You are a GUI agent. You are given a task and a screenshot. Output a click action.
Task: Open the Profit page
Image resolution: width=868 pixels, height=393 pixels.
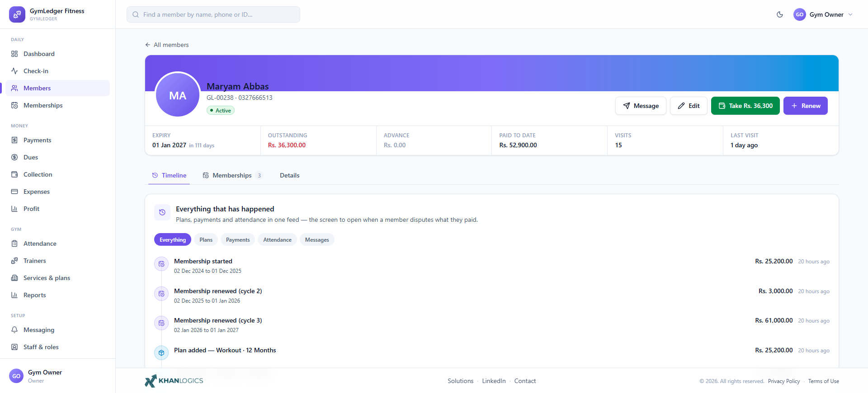click(58, 209)
